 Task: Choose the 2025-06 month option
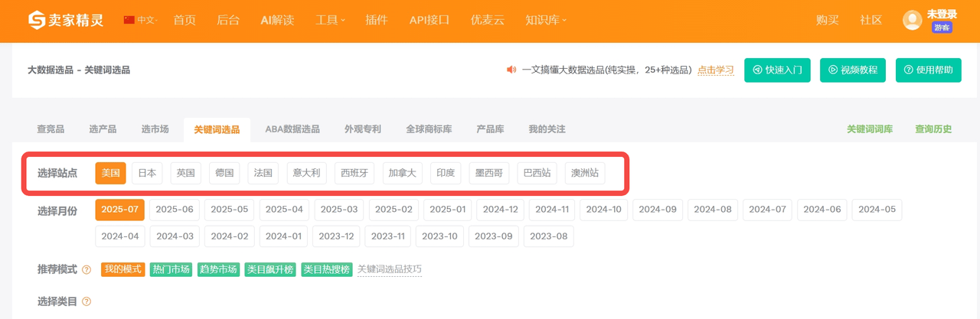[x=174, y=210]
